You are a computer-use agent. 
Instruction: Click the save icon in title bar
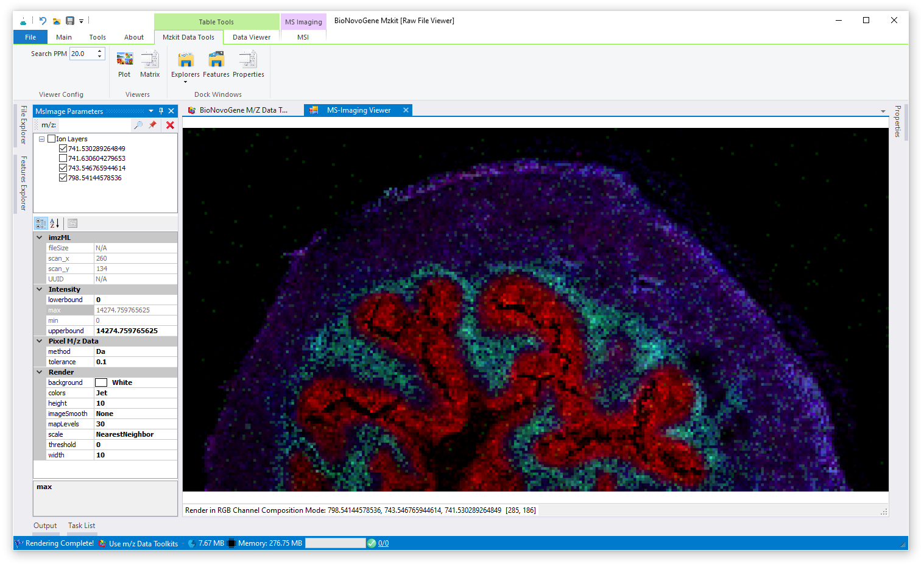pyautogui.click(x=70, y=21)
